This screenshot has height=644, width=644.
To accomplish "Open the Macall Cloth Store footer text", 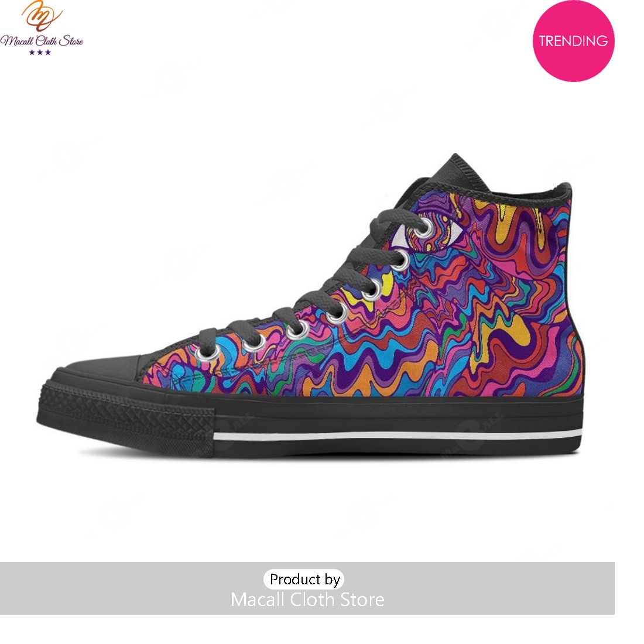I will pos(307,600).
